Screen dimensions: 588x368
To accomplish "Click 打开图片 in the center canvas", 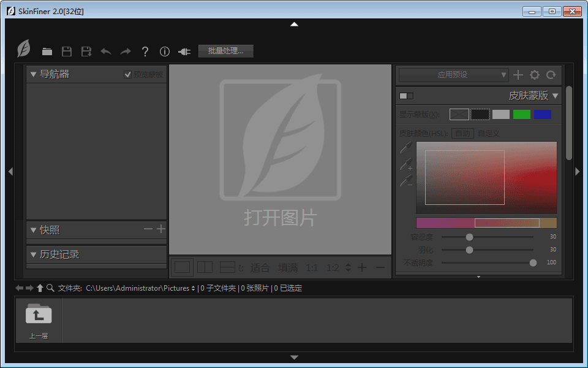I will click(280, 218).
